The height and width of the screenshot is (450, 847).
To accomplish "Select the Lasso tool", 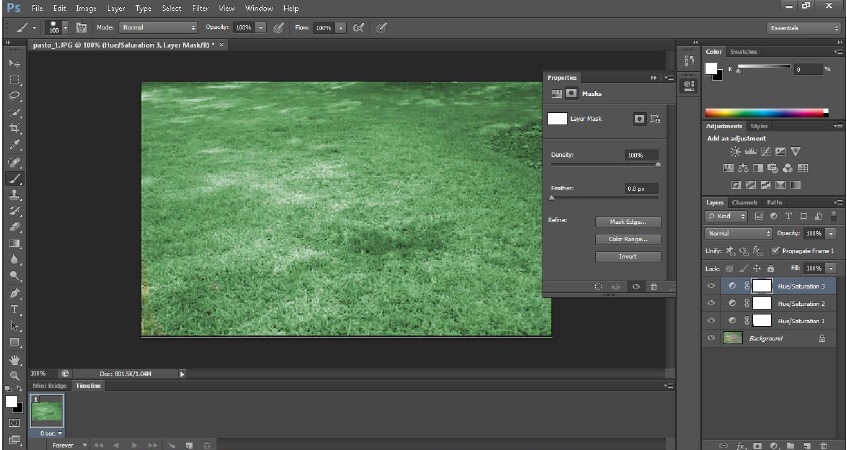I will (x=15, y=96).
